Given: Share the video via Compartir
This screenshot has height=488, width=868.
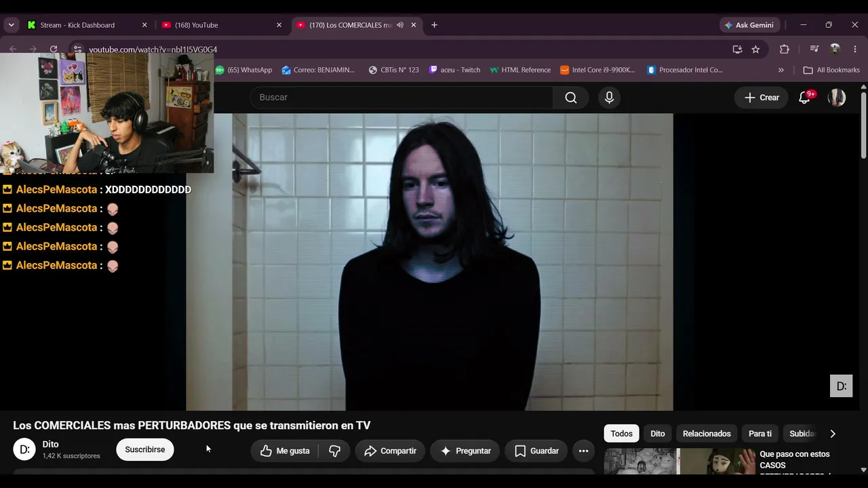Looking at the screenshot, I should click(x=390, y=451).
